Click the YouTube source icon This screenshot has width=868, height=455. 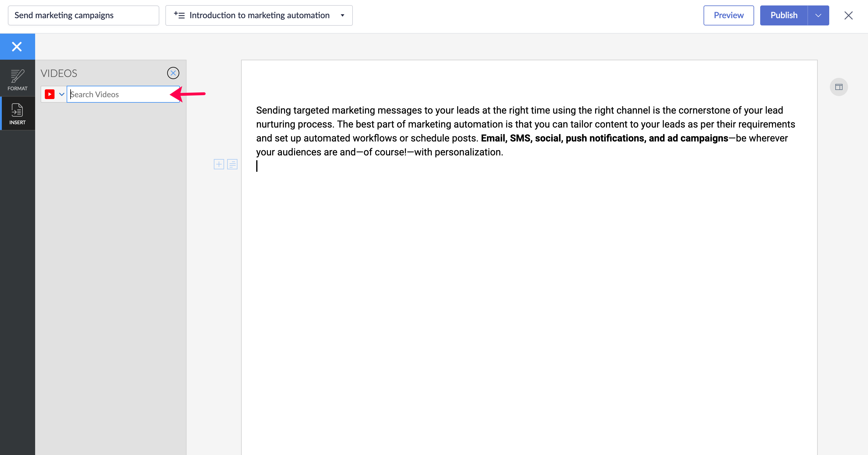(50, 95)
